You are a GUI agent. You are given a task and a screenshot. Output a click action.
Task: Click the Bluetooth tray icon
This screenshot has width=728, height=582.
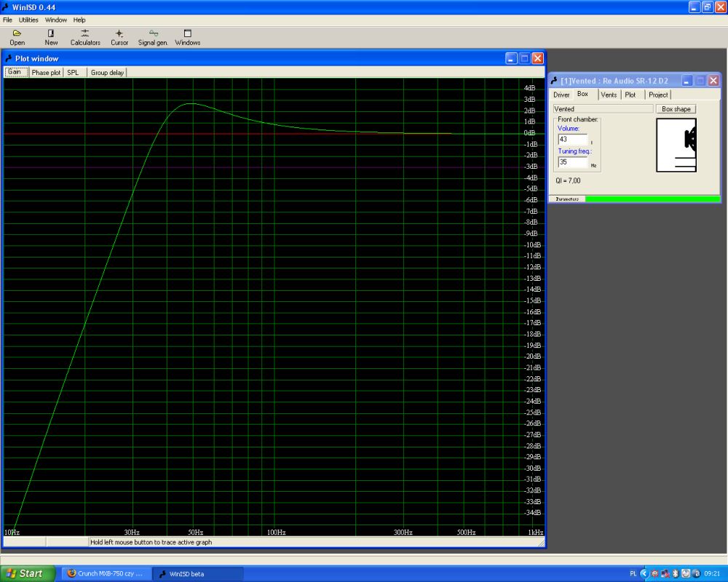point(675,573)
